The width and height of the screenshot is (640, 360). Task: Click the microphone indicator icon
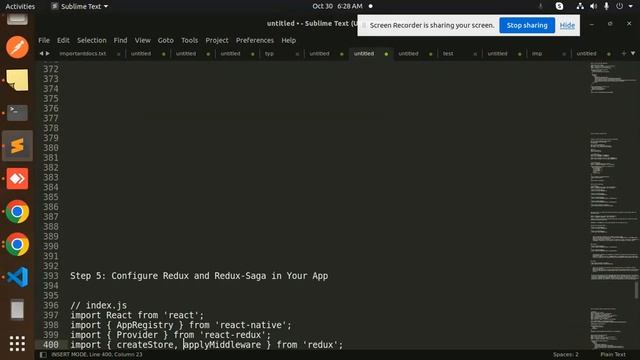pyautogui.click(x=607, y=6)
